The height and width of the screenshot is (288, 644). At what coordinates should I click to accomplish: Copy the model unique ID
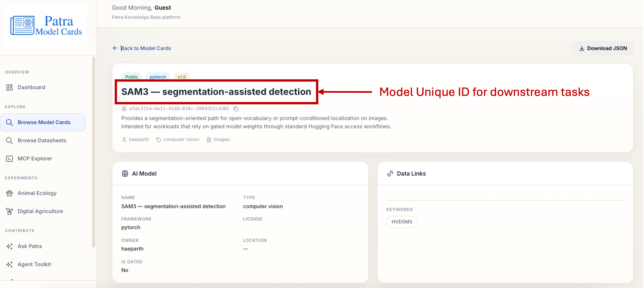tap(236, 109)
